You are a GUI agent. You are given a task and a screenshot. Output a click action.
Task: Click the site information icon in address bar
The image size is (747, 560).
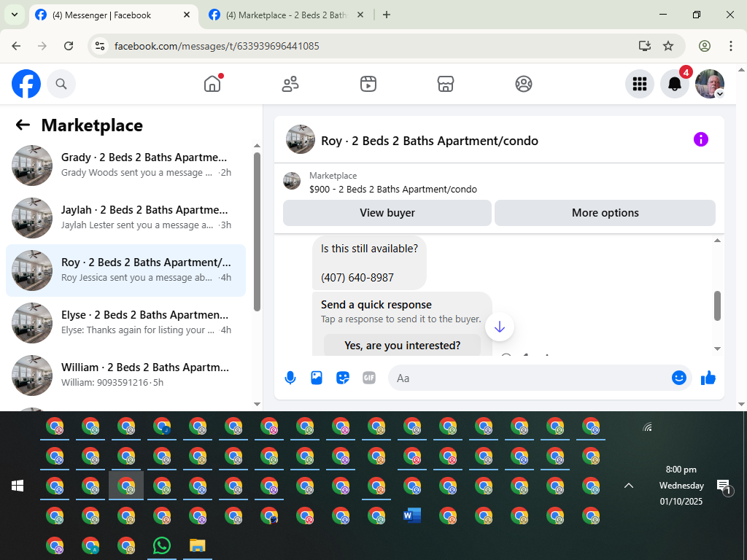coord(99,46)
